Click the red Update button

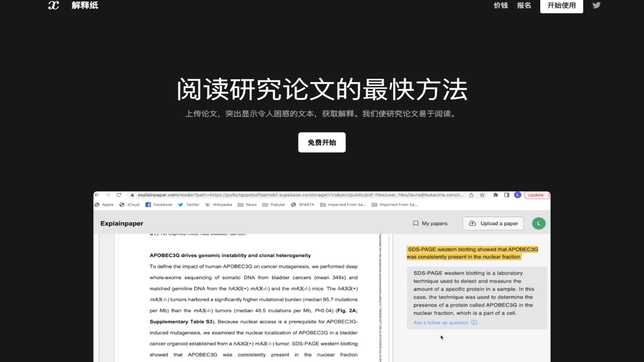pos(536,195)
